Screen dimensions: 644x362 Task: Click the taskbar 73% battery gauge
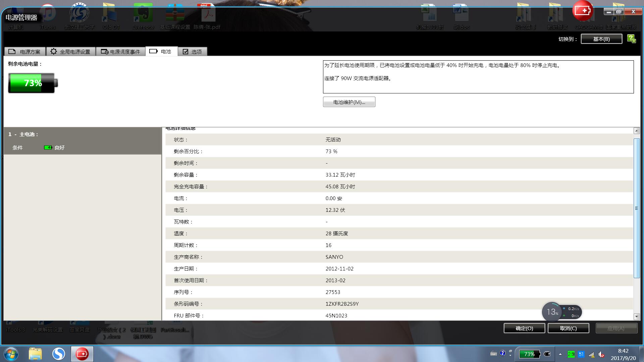(x=529, y=354)
